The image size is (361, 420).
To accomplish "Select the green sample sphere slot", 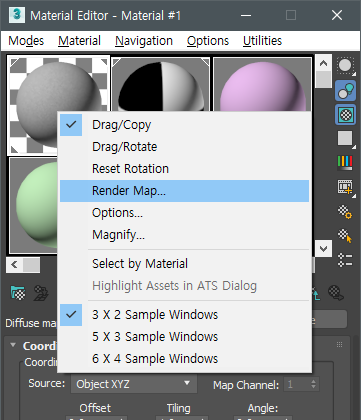I will point(33,205).
